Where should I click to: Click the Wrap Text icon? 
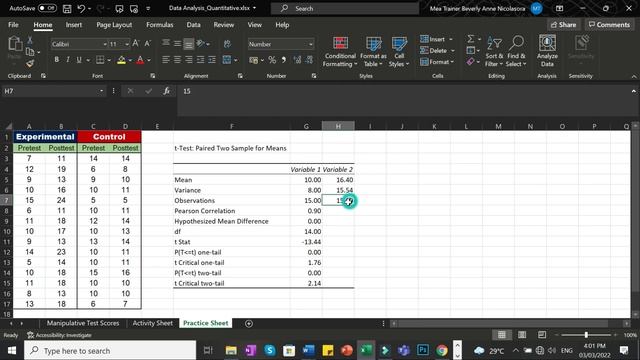[x=227, y=44]
